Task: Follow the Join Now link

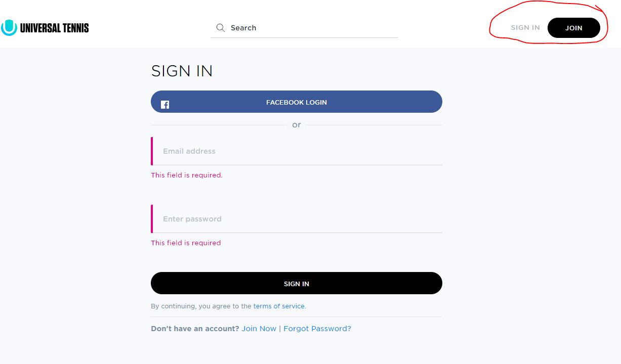Action: 259,329
